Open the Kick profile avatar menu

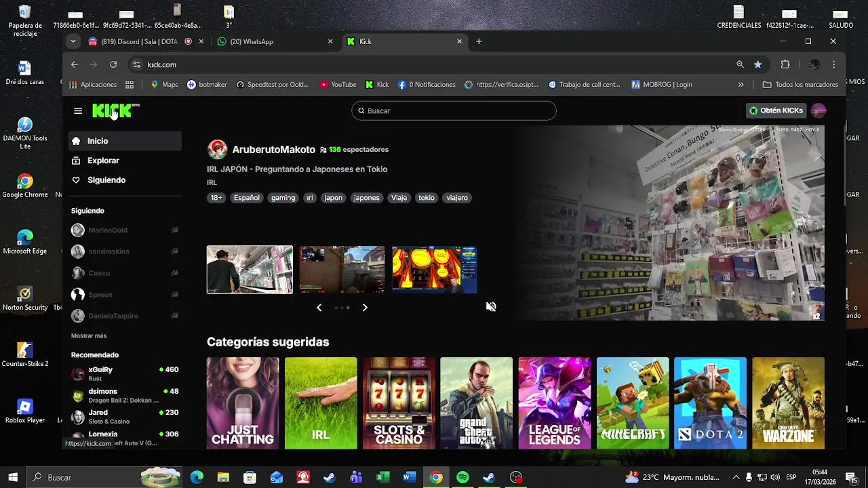(x=818, y=110)
